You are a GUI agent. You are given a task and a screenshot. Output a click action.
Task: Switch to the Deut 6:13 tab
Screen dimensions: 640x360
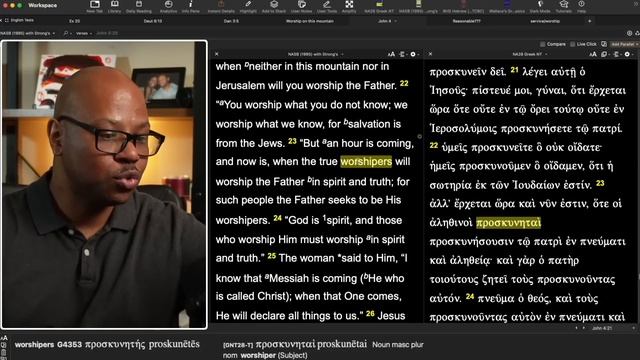[153, 21]
